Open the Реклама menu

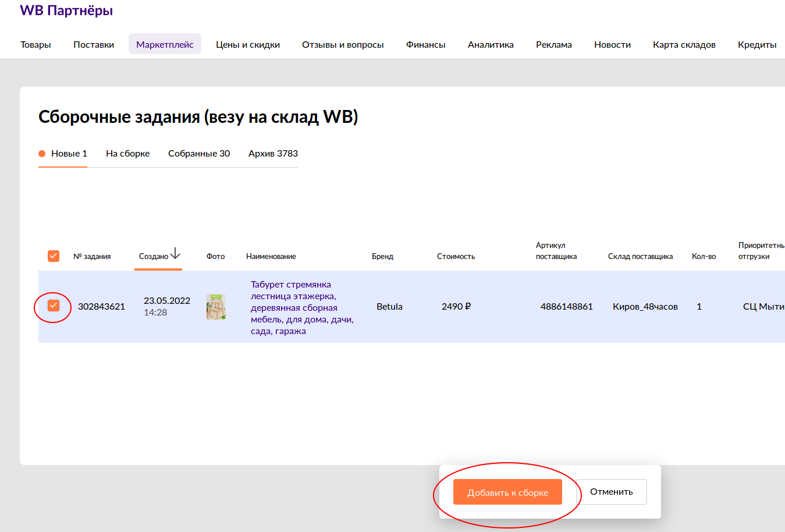pyautogui.click(x=554, y=44)
